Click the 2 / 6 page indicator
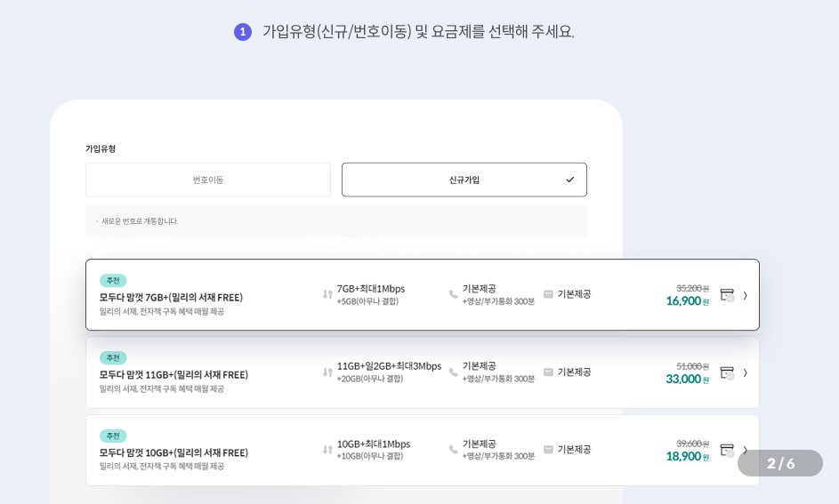The image size is (839, 504). pyautogui.click(x=780, y=463)
